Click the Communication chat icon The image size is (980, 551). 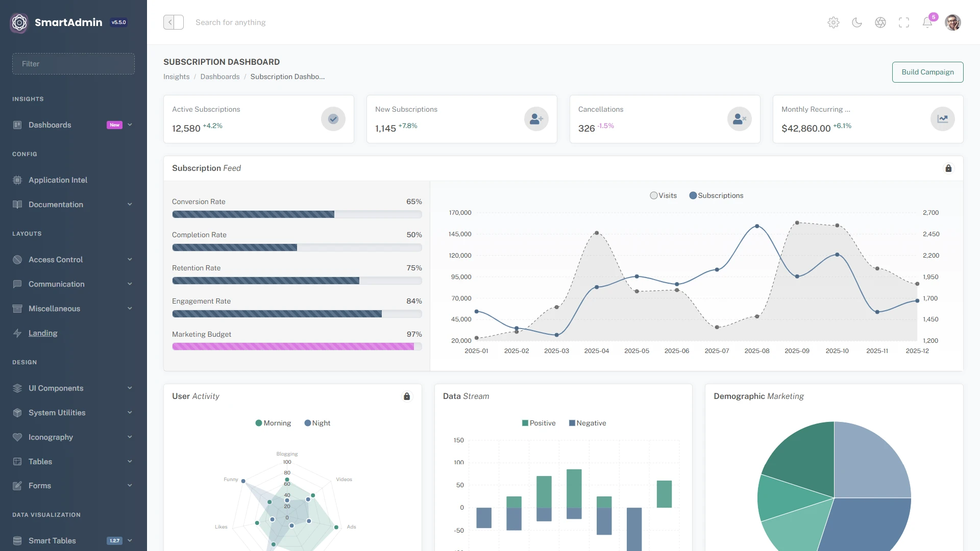(17, 284)
